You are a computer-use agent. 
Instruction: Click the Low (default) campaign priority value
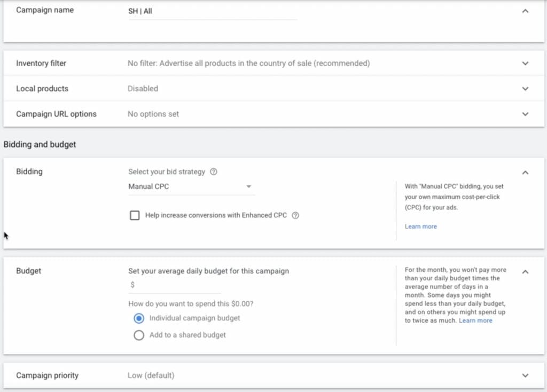click(x=151, y=375)
